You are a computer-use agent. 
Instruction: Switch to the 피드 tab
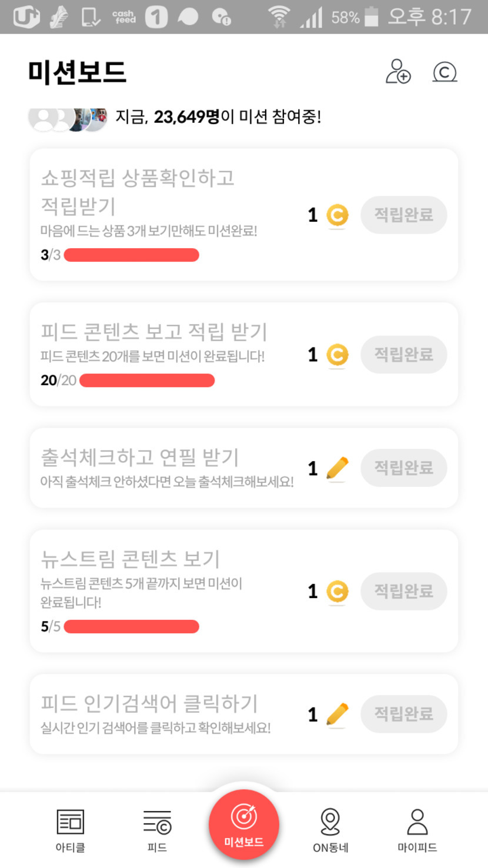coord(157,830)
